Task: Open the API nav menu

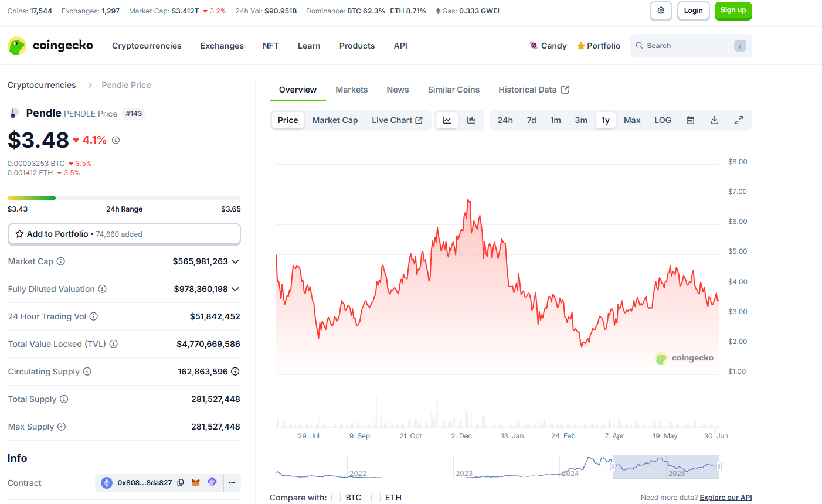Action: [x=400, y=46]
